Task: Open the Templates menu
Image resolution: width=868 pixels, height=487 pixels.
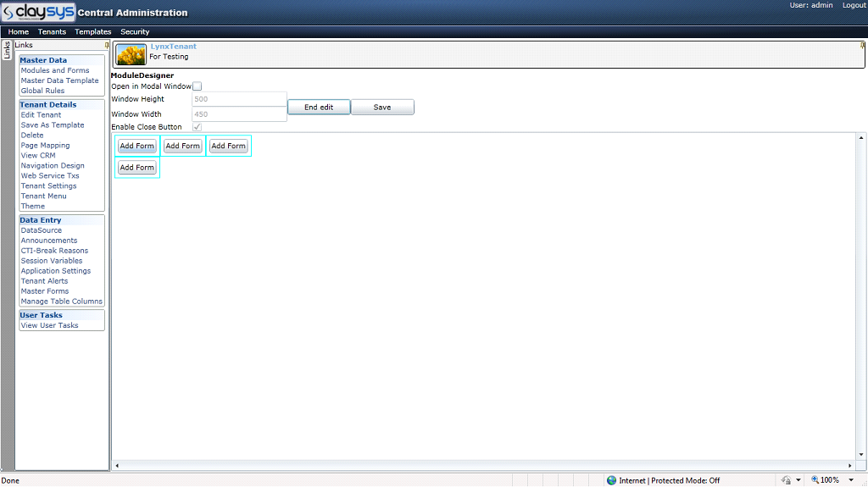Action: tap(93, 31)
